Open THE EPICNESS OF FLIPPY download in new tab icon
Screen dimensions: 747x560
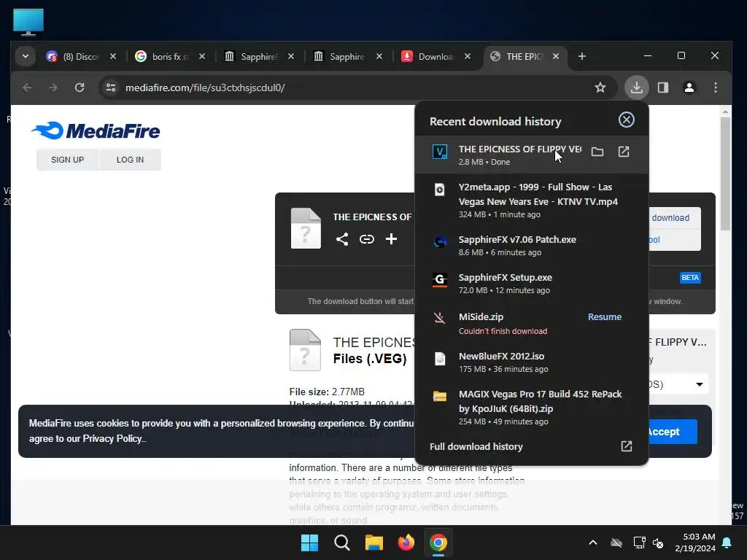coord(624,152)
